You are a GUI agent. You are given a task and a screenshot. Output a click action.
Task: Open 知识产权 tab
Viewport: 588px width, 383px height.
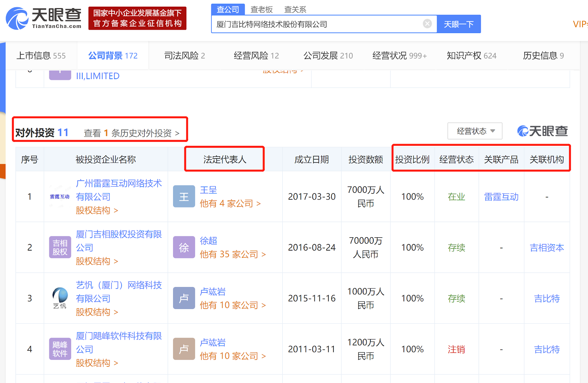[472, 56]
